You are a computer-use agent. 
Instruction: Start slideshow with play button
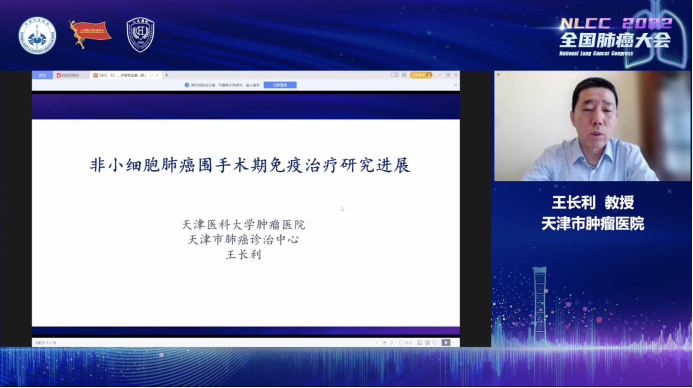pyautogui.click(x=446, y=342)
